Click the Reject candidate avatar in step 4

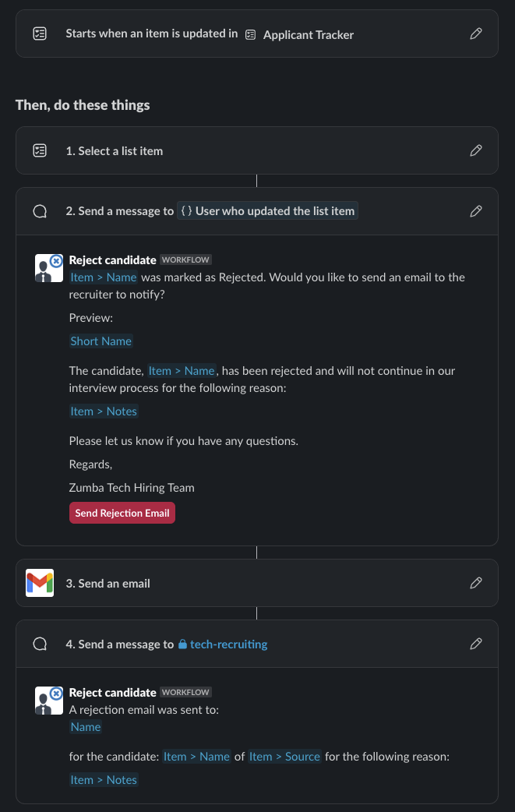[x=48, y=700]
